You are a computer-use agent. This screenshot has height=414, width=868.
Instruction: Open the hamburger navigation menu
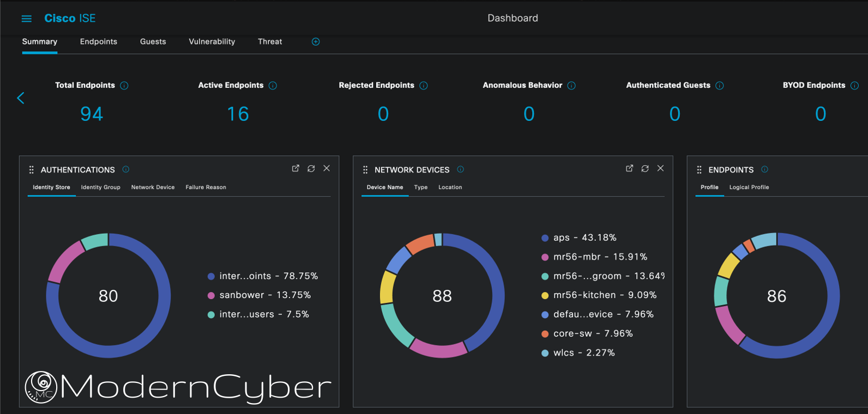pos(26,19)
